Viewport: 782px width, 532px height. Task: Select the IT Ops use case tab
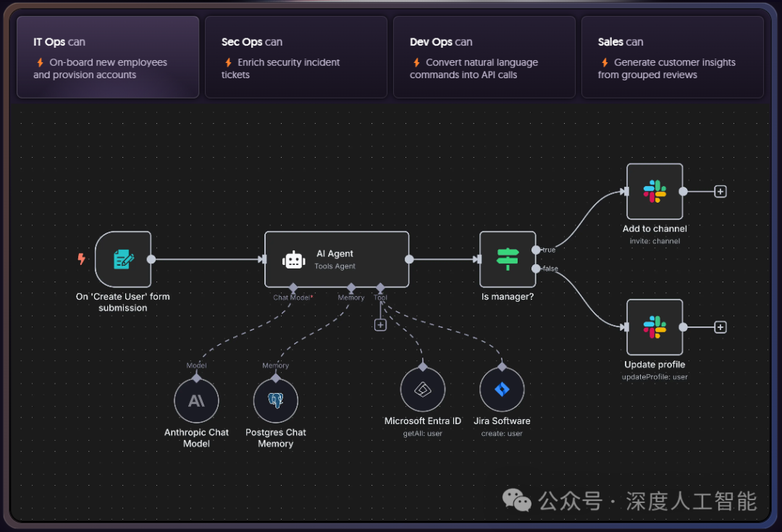(x=108, y=57)
